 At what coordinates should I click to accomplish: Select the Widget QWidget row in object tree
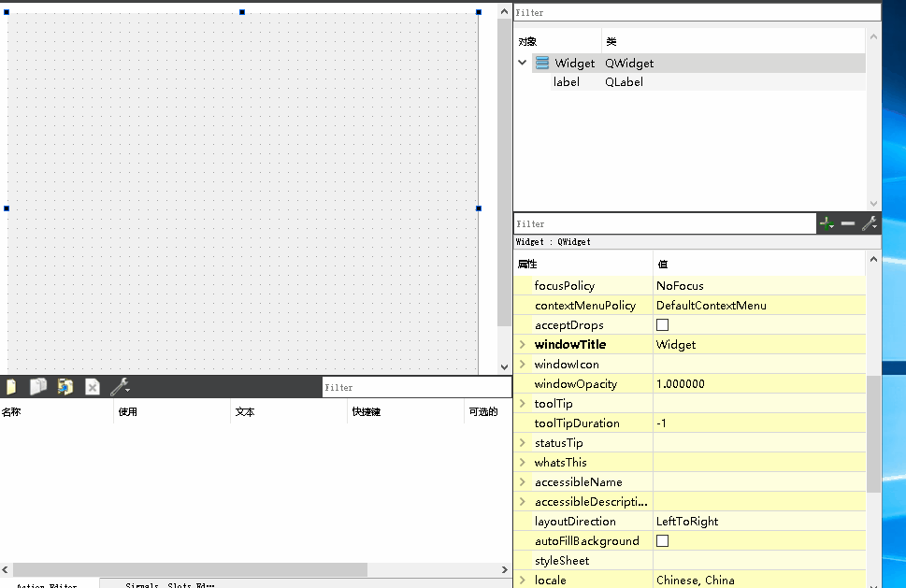(698, 63)
